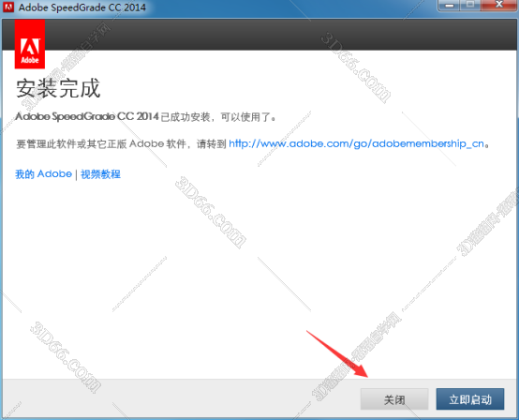Click the window title 'Adobe SpeedGrade CC 2014'
The width and height of the screenshot is (519, 420).
(x=82, y=7)
